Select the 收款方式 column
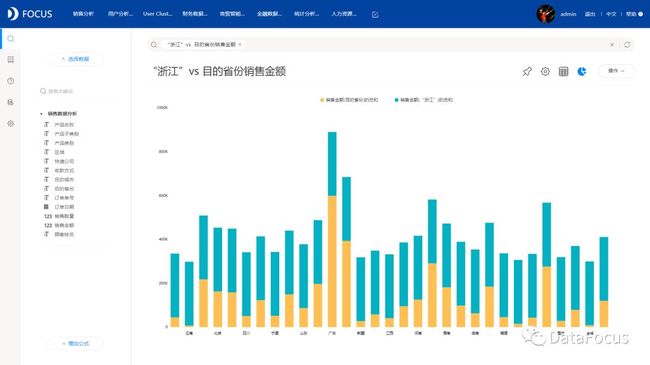The height and width of the screenshot is (365, 650). [64, 170]
